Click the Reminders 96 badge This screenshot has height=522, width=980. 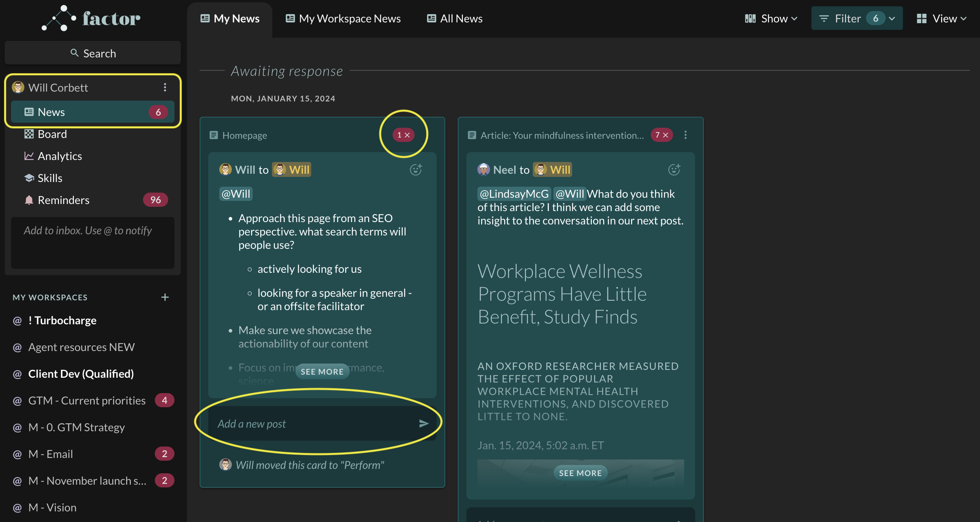[x=156, y=200]
